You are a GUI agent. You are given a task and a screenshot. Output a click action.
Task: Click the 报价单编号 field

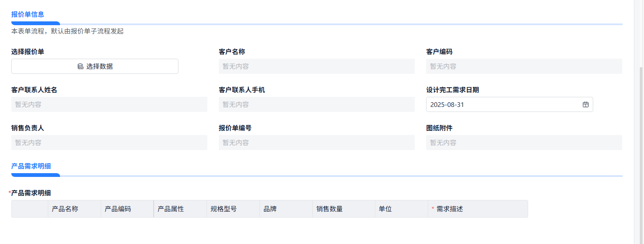tap(317, 143)
